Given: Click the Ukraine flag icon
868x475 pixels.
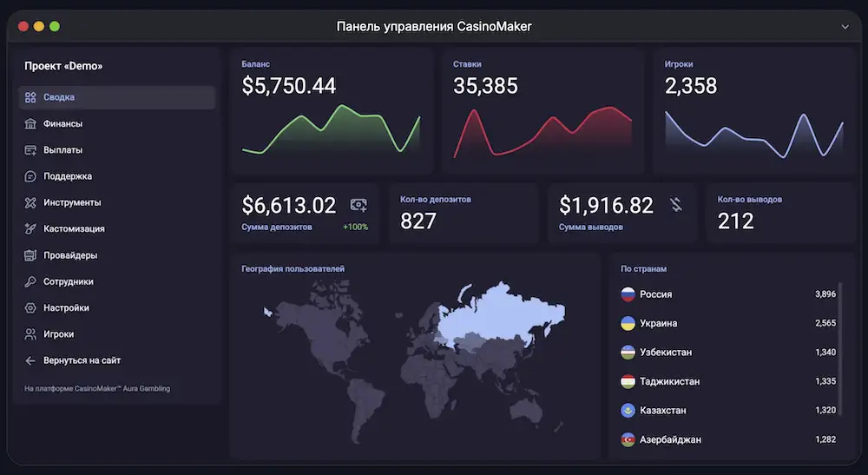Looking at the screenshot, I should pyautogui.click(x=628, y=323).
